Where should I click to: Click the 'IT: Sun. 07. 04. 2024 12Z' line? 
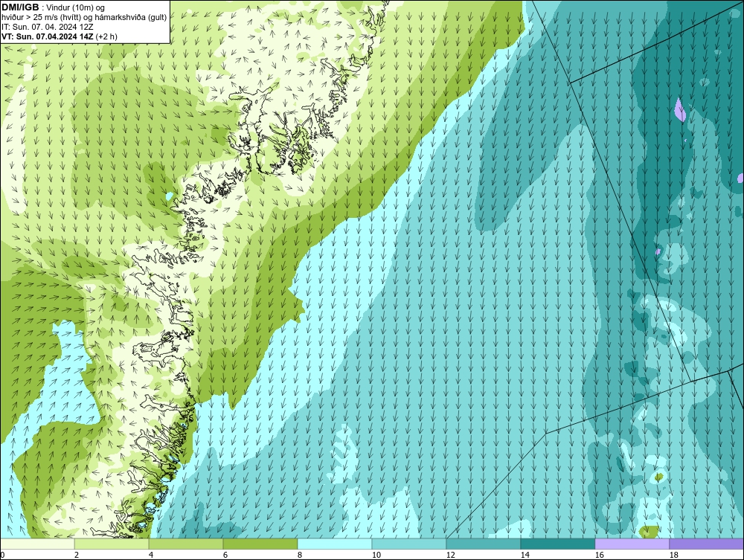click(x=48, y=27)
